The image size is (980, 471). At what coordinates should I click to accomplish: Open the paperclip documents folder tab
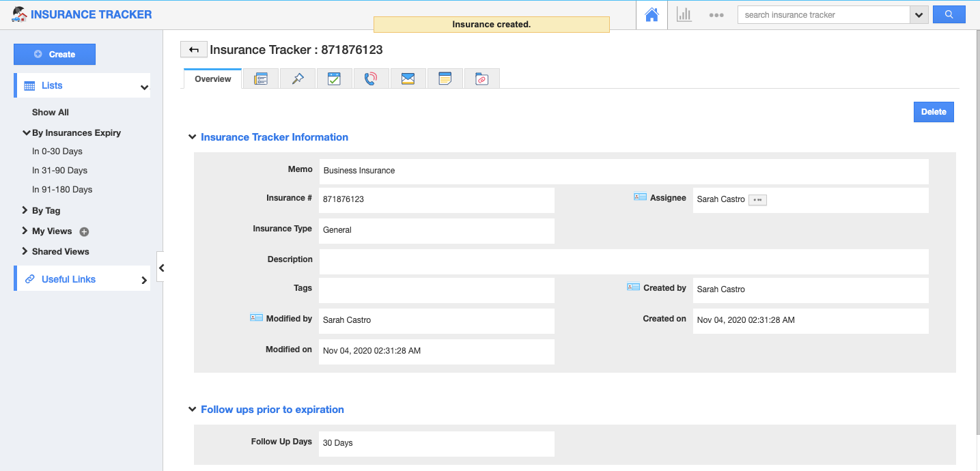[481, 79]
